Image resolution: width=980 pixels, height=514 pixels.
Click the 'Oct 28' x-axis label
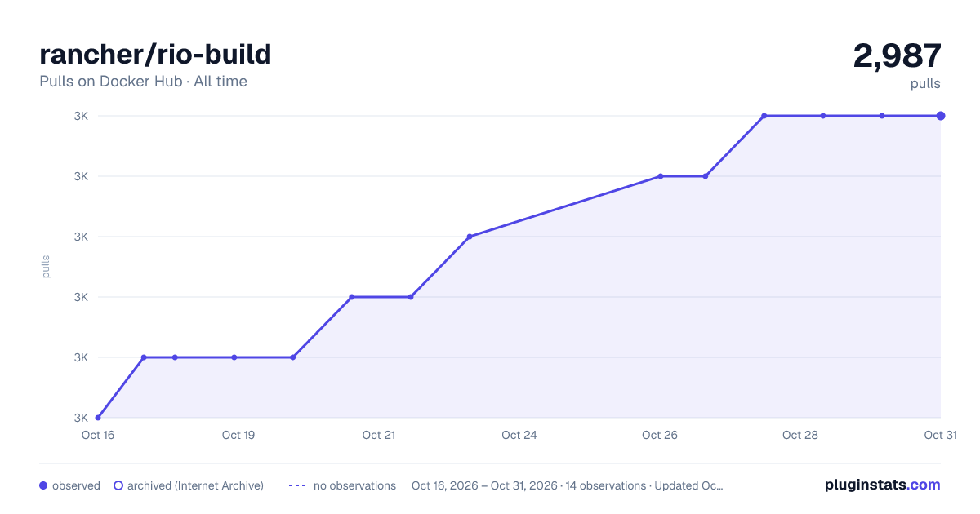click(800, 435)
